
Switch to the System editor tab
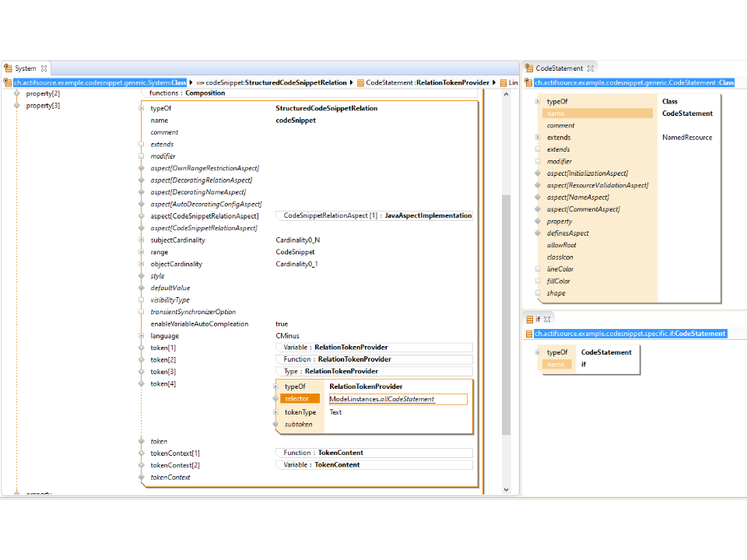coord(25,68)
